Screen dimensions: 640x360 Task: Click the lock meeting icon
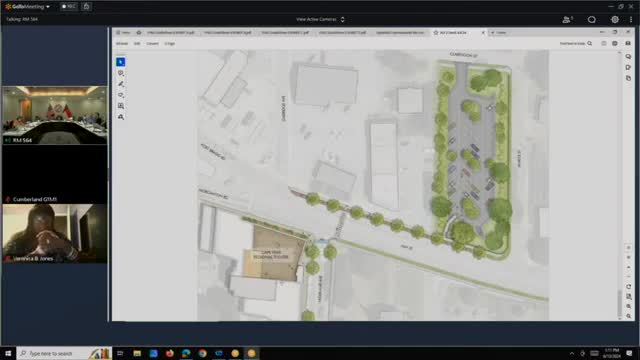[x=87, y=7]
